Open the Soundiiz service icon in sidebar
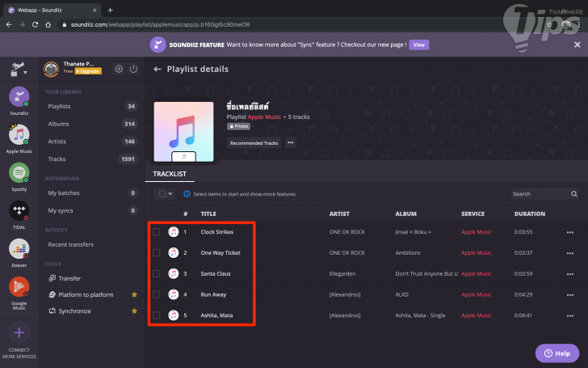 (x=19, y=97)
